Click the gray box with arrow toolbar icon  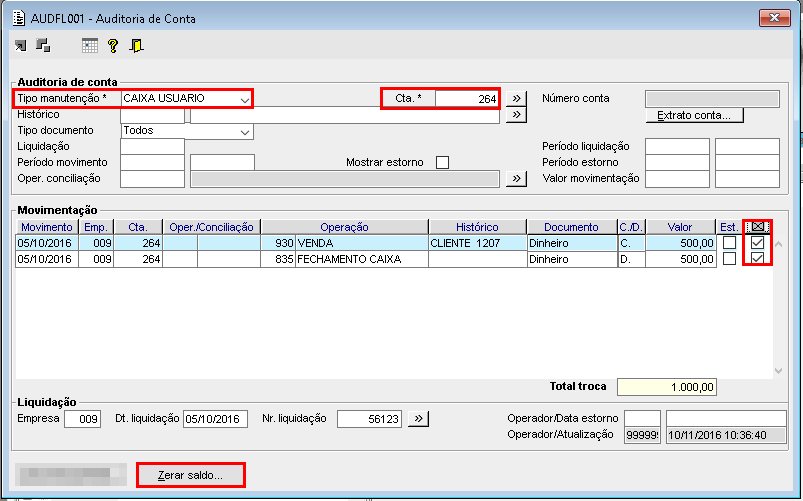(x=20, y=46)
